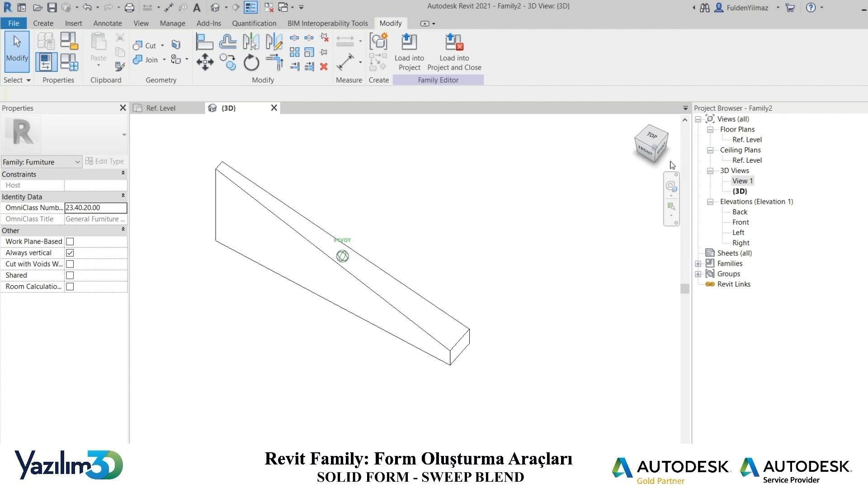
Task: Activate the Copy tool
Action: click(x=227, y=62)
